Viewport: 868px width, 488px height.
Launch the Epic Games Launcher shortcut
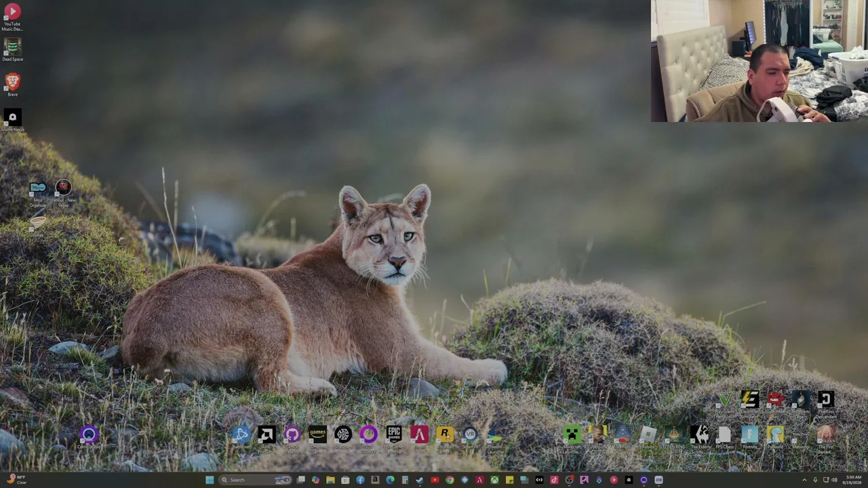pyautogui.click(x=394, y=439)
